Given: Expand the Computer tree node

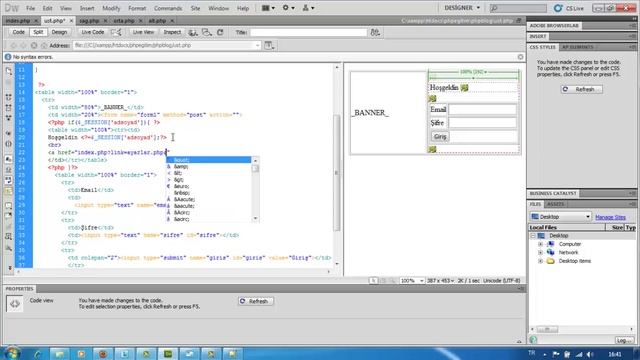Looking at the screenshot, I should (x=540, y=244).
